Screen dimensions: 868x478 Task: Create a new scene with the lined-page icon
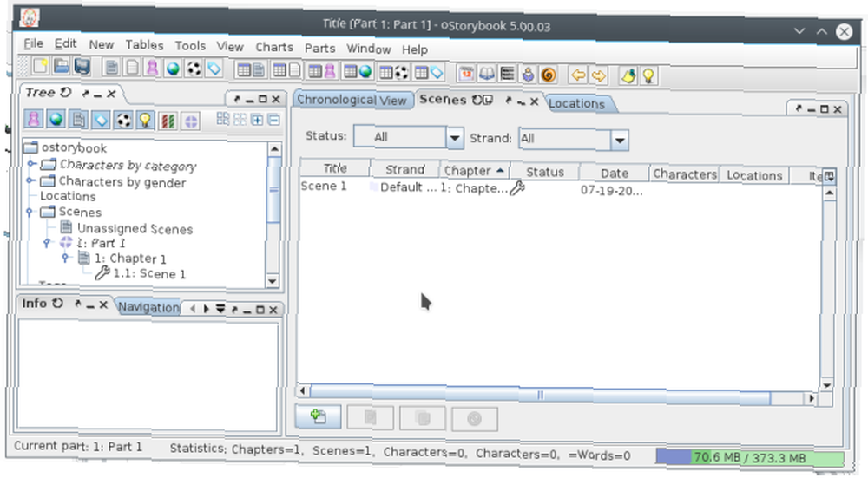pyautogui.click(x=111, y=68)
